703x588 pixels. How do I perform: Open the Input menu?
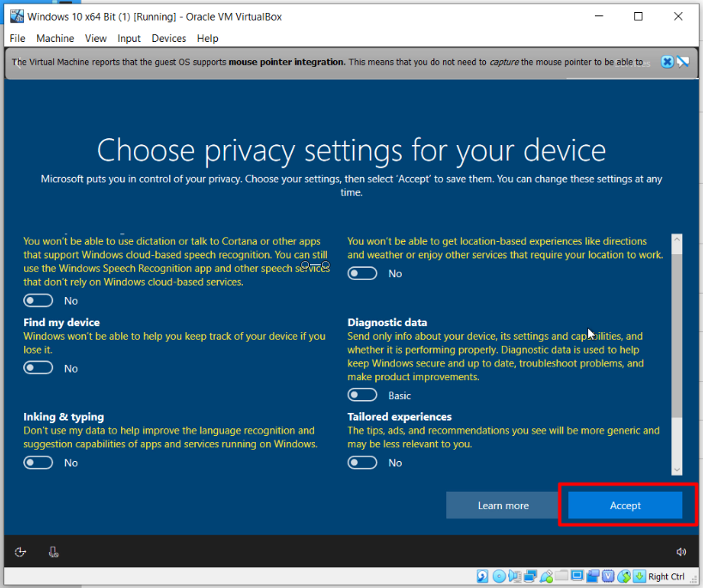pyautogui.click(x=129, y=39)
